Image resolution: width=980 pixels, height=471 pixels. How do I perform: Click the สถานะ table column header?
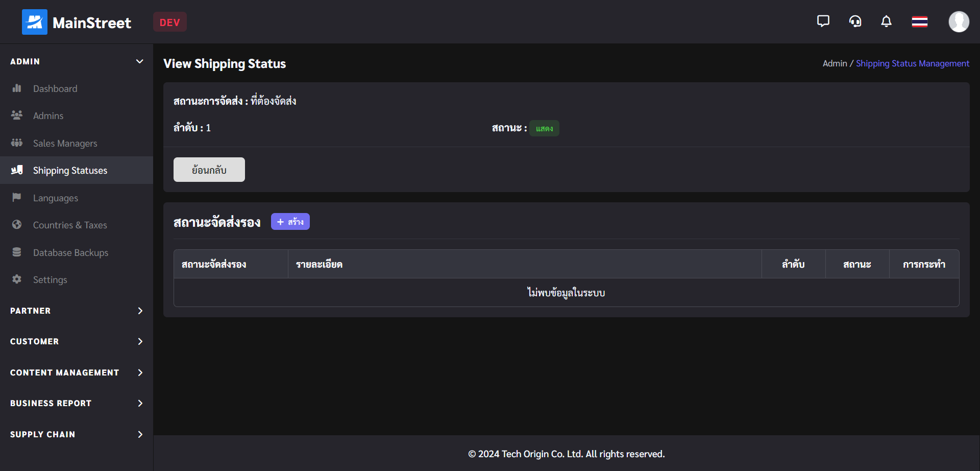[857, 264]
